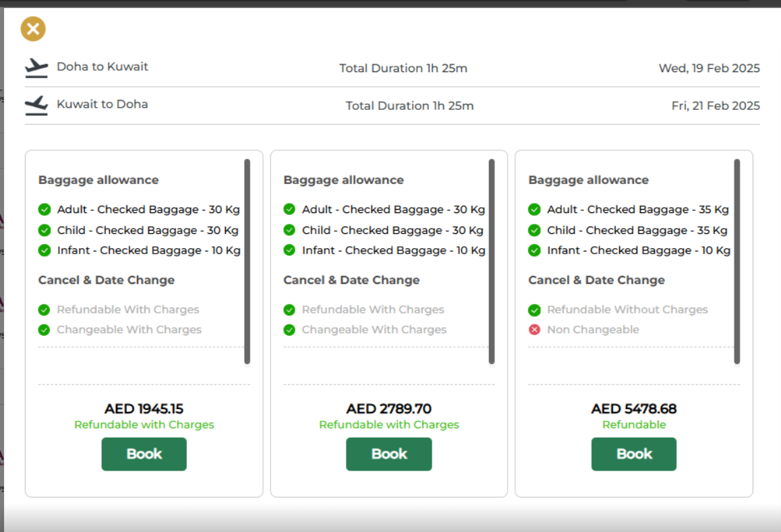Book the AED 1945.15 fare
The image size is (781, 532).
pyautogui.click(x=144, y=454)
